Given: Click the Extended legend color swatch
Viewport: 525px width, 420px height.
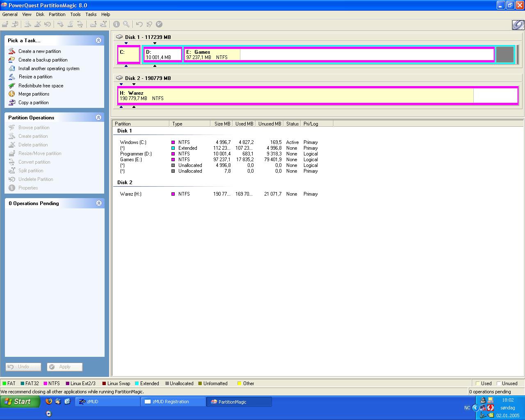Looking at the screenshot, I should click(137, 383).
